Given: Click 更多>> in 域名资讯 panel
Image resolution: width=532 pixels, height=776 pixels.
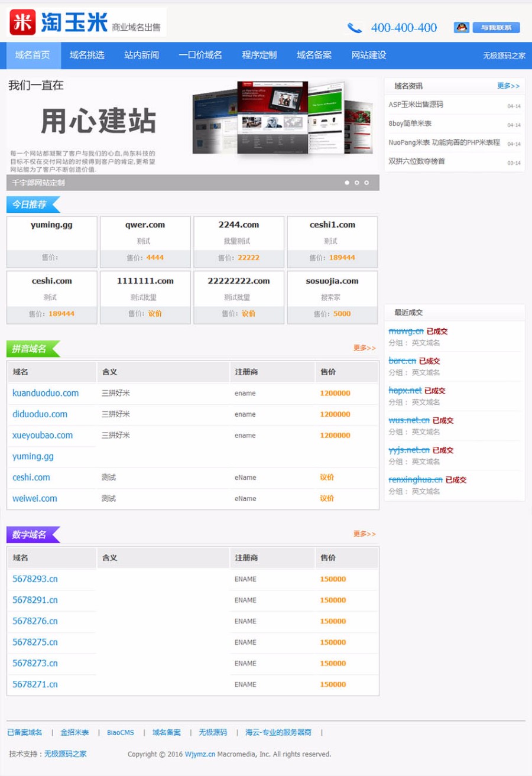Looking at the screenshot, I should click(509, 86).
